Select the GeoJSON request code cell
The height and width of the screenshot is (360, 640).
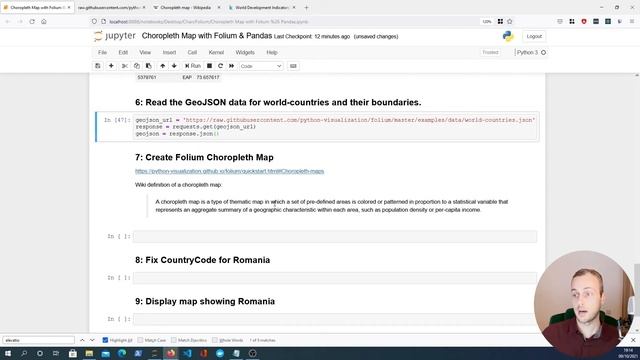335,127
